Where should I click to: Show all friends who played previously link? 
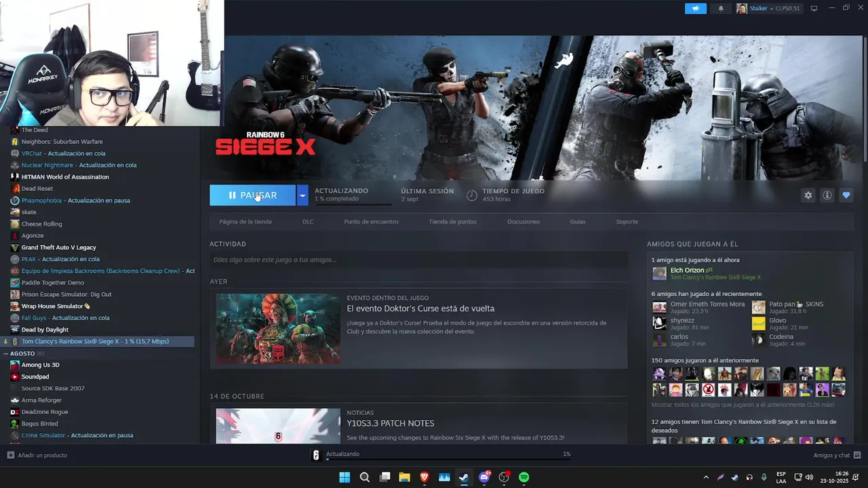[743, 405]
